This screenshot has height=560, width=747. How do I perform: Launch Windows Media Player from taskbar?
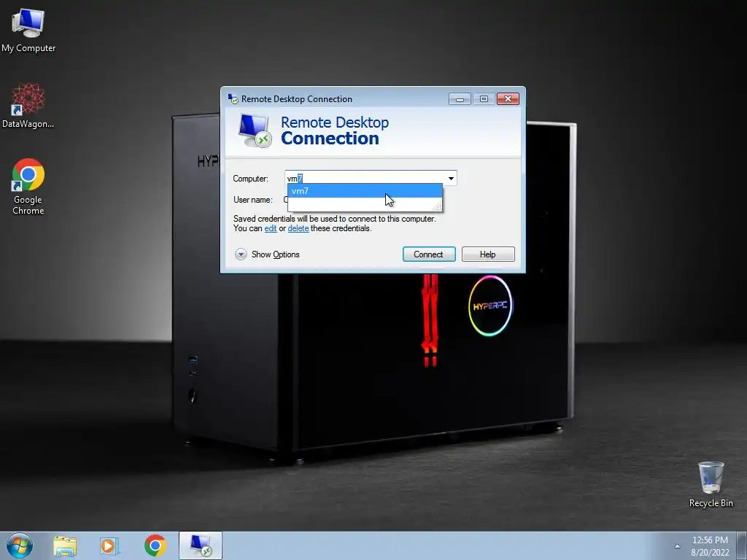pos(109,546)
